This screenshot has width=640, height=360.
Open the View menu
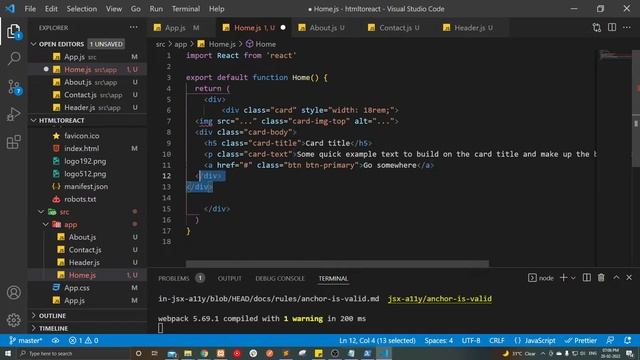tap(113, 9)
